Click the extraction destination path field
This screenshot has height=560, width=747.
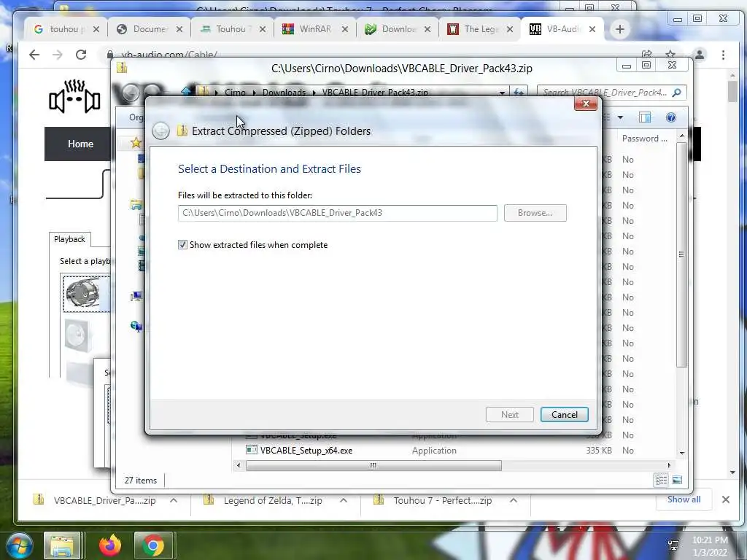point(337,213)
